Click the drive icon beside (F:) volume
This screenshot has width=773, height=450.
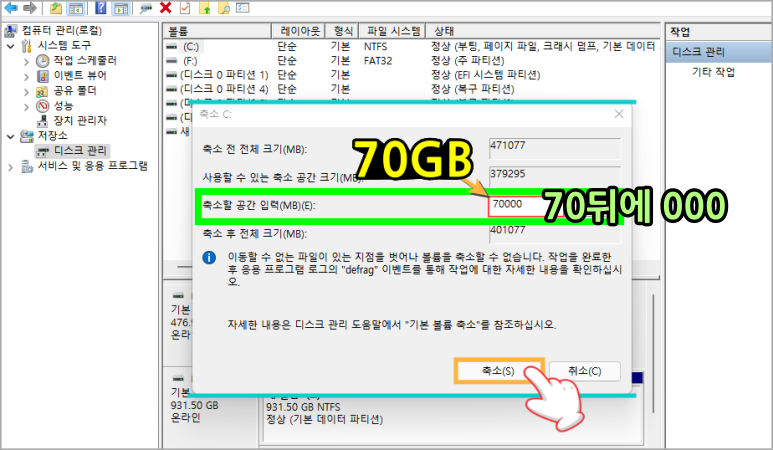[x=172, y=61]
